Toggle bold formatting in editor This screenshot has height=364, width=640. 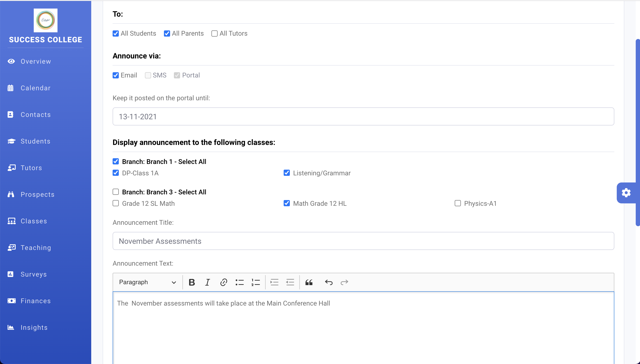(192, 282)
